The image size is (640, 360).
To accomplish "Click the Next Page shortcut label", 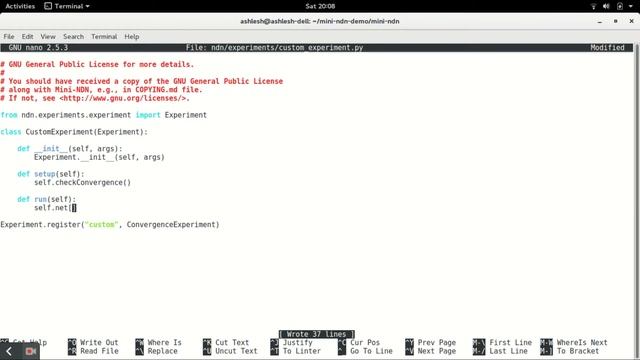I will pyautogui.click(x=437, y=351).
